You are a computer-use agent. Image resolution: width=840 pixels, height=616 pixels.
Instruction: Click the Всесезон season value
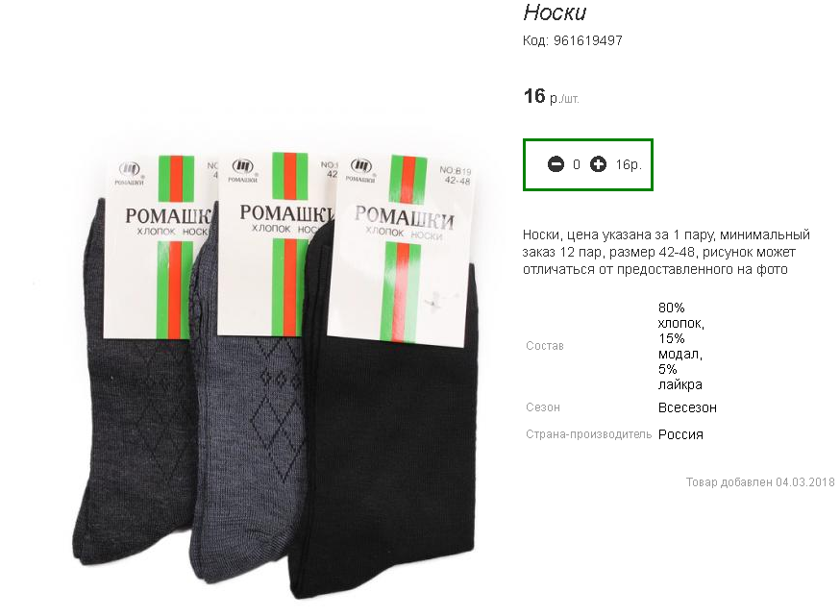coord(687,407)
